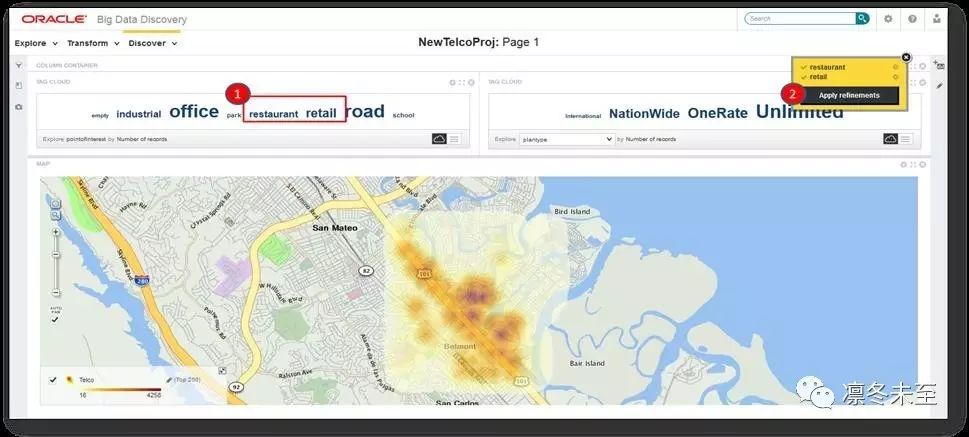This screenshot has width=969, height=437.
Task: Click the Oracle Big Data Discovery logo
Action: 104,19
